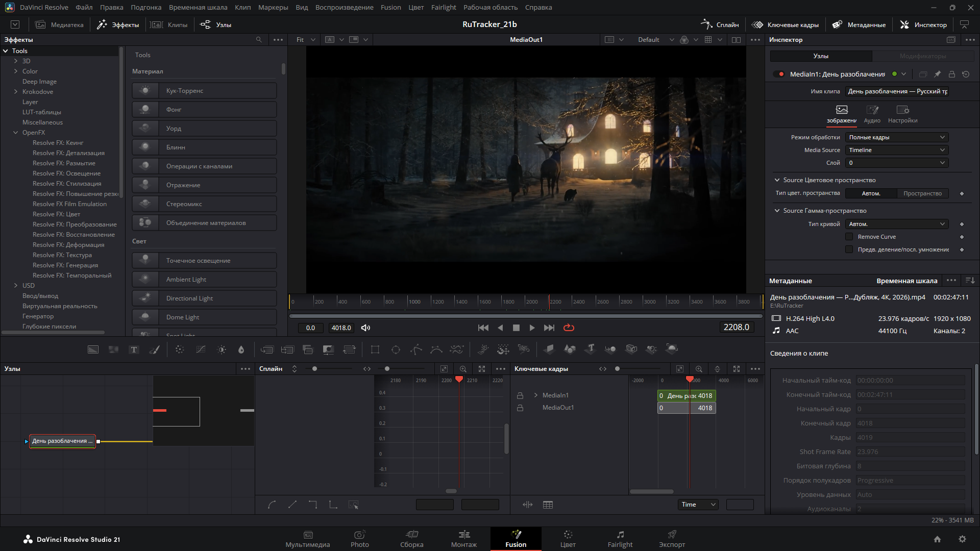Add a Fast Noise node from the toolbar
This screenshot has width=980, height=551.
pyautogui.click(x=113, y=349)
